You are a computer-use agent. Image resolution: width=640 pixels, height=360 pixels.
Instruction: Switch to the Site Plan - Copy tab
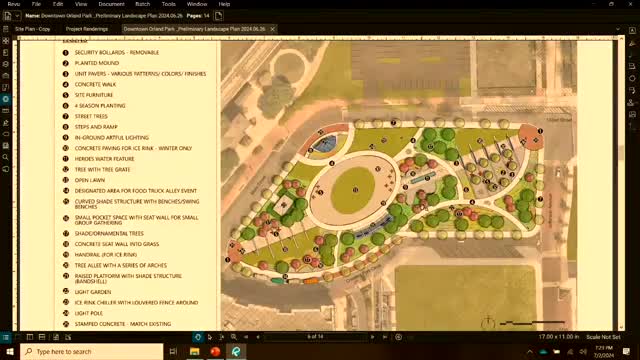point(33,29)
